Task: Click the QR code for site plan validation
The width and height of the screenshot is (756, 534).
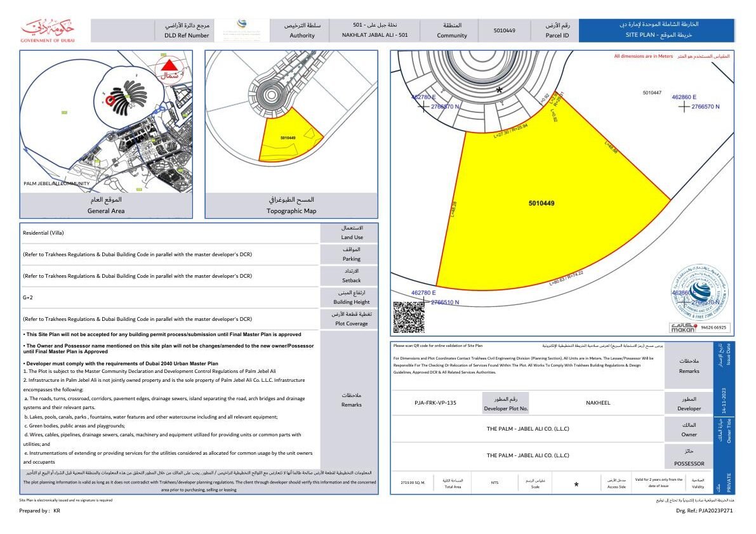Action: pyautogui.click(x=408, y=317)
